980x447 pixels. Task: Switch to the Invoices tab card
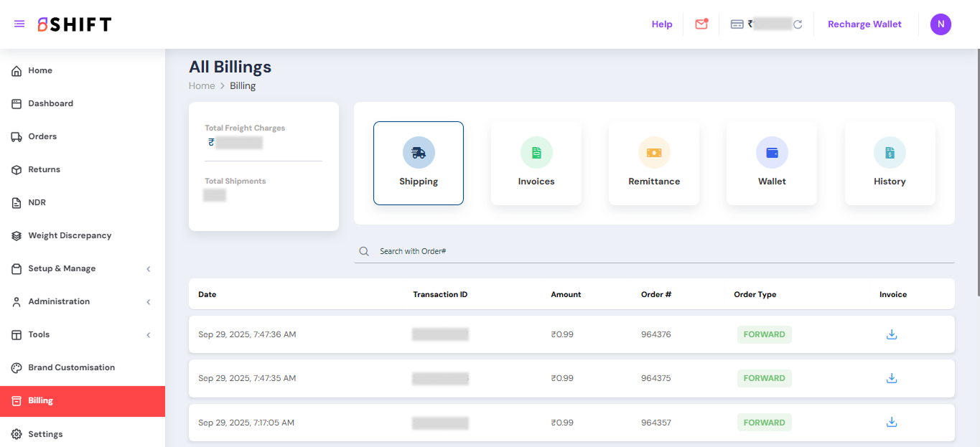[536, 164]
